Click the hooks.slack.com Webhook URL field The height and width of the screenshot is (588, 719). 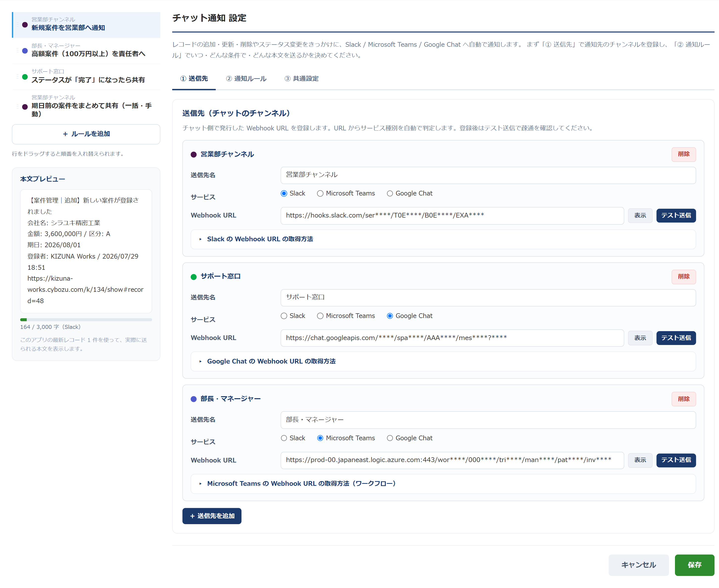[452, 216]
